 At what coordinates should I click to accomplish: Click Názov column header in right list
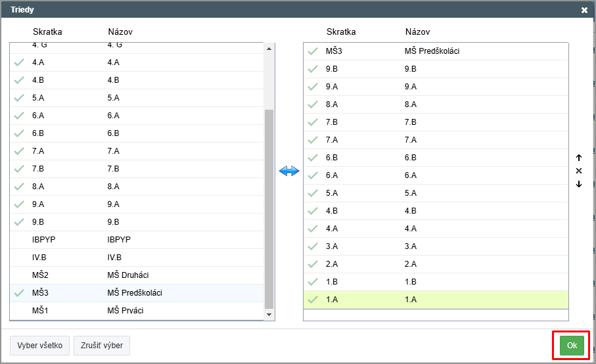coord(417,32)
